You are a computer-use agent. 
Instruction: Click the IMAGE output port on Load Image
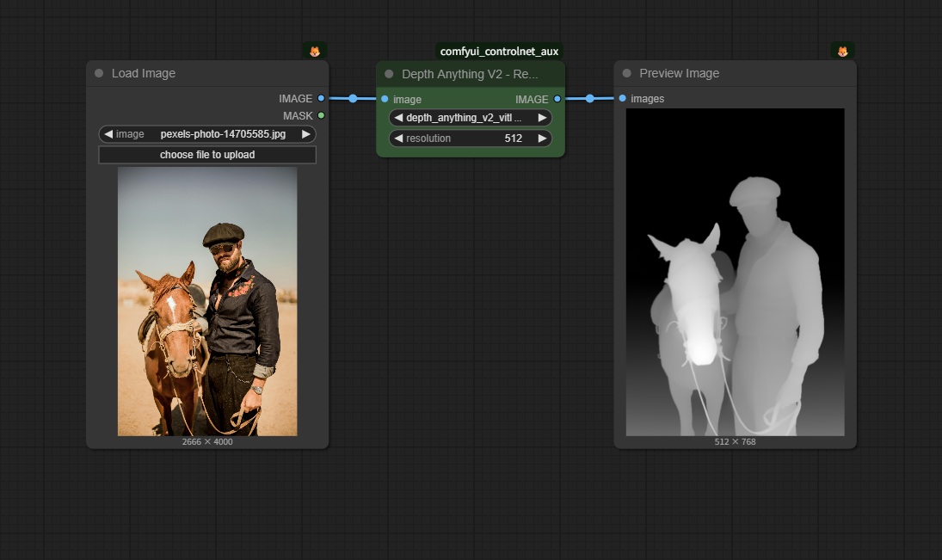pyautogui.click(x=321, y=99)
